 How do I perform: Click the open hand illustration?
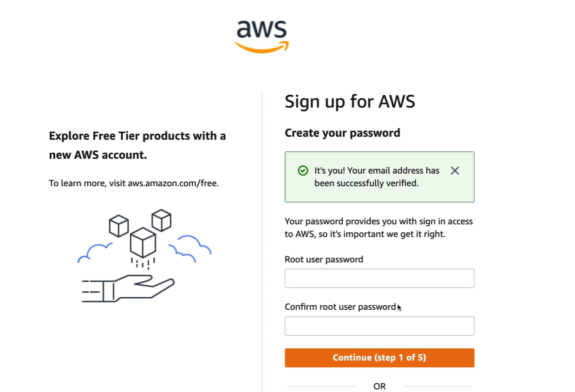tap(128, 288)
